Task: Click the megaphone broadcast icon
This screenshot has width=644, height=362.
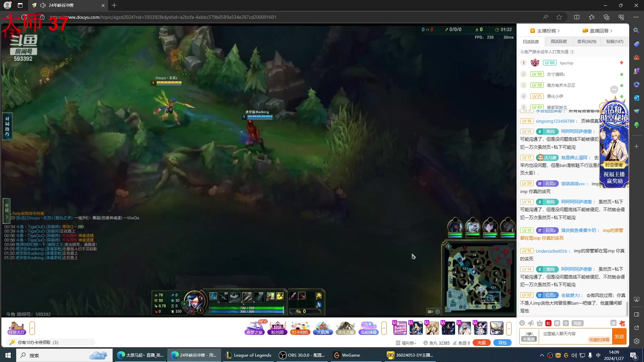Action: click(531, 323)
